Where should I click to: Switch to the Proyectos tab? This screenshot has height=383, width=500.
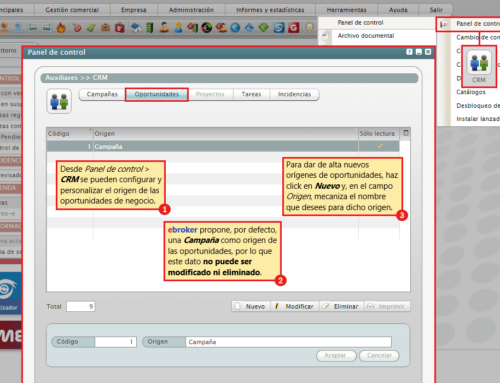coord(210,94)
